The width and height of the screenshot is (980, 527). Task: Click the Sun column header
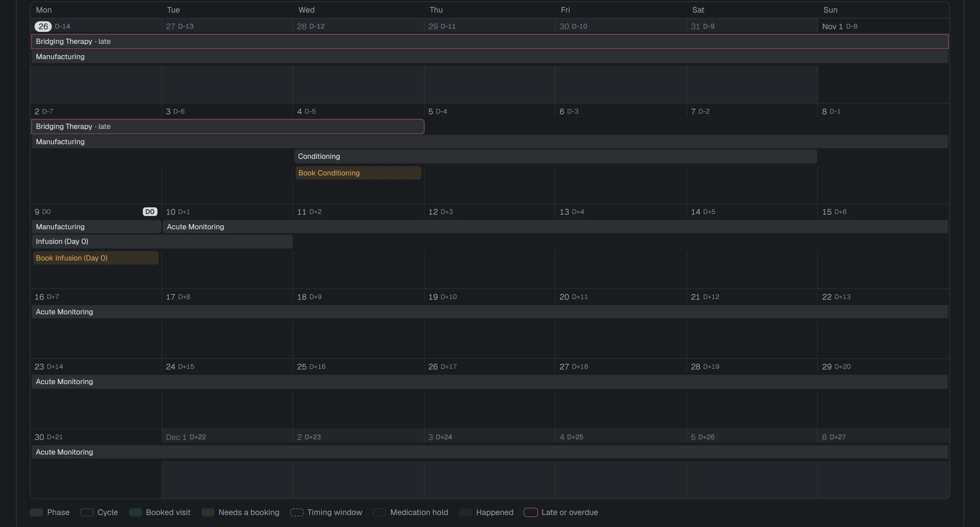[831, 10]
